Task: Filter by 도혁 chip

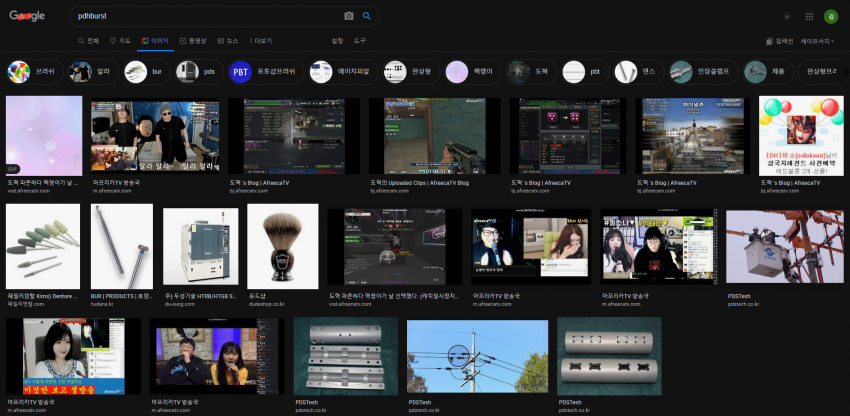Action: (x=531, y=72)
